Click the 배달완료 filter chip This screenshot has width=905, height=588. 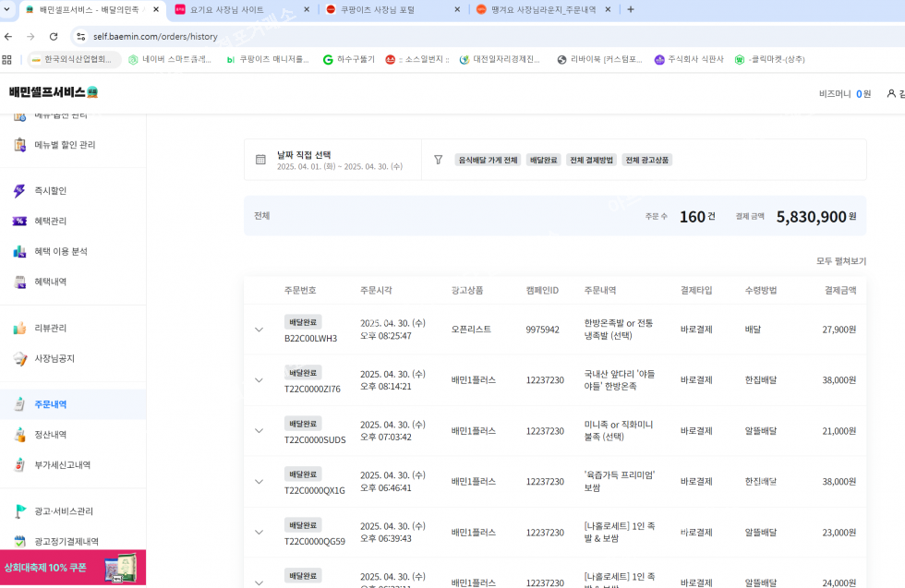pos(544,160)
